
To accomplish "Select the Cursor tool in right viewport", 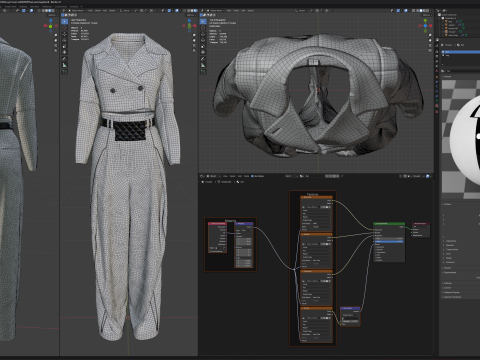I will click(203, 28).
